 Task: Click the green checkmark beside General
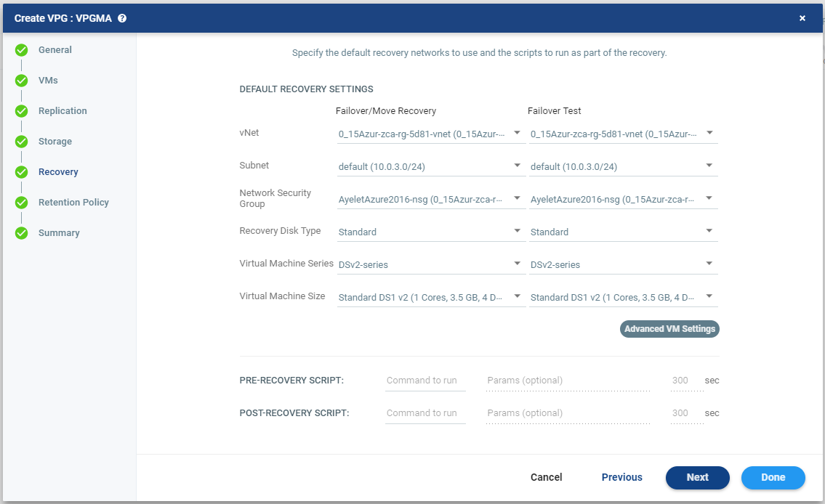click(x=22, y=50)
